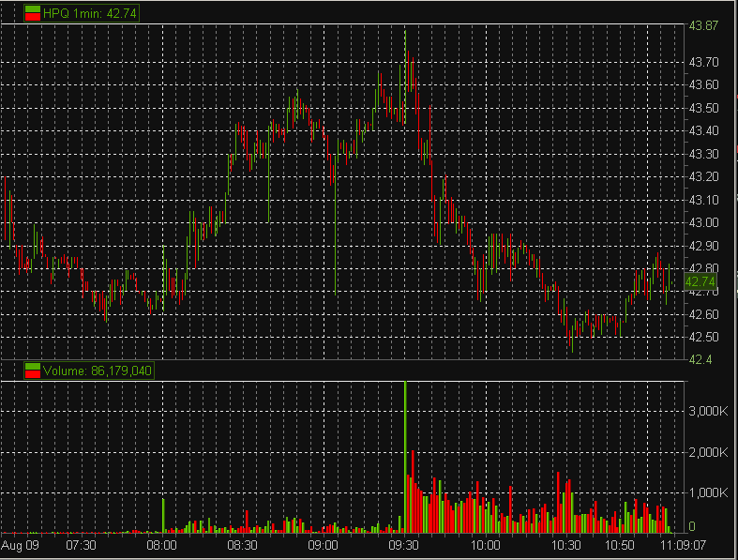This screenshot has width=738, height=560.
Task: Click the 42.4 bottom price axis label
Action: 700,360
